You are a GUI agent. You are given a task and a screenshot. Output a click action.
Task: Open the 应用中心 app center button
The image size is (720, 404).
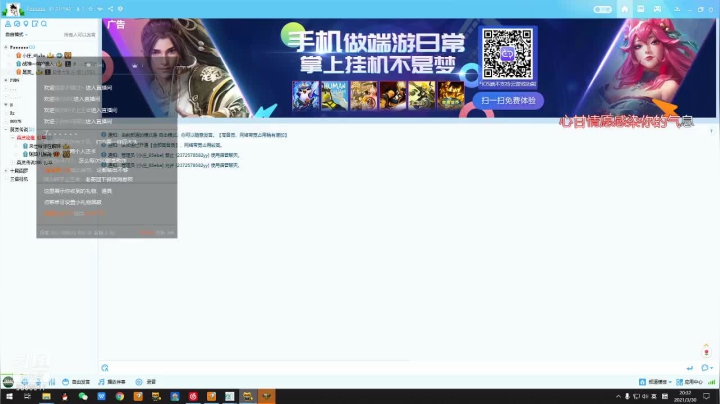(690, 382)
